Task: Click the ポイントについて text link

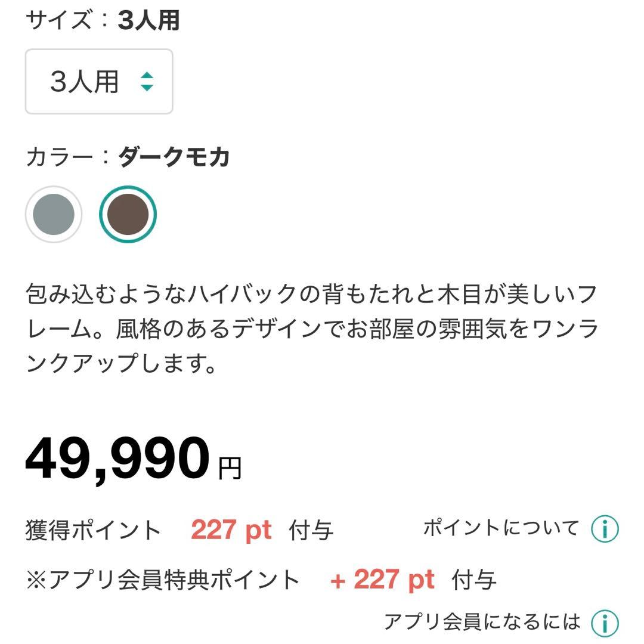Action: pyautogui.click(x=501, y=527)
